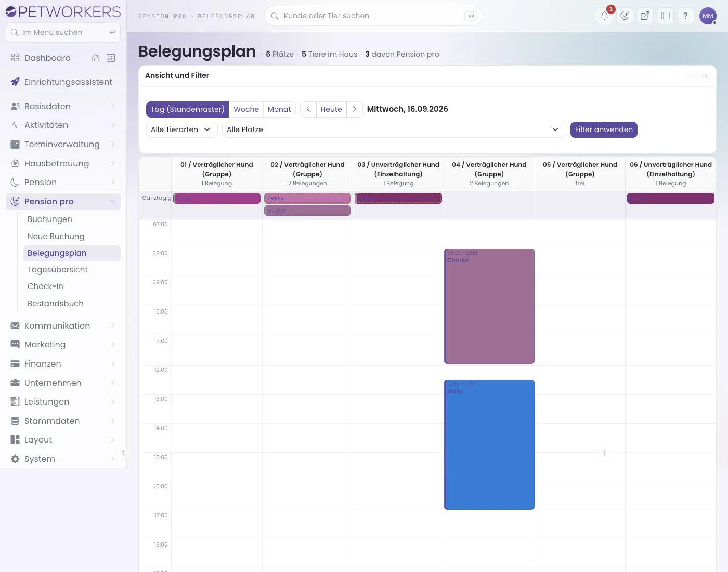Collapse the Ansicht und Filter panel

[691, 76]
